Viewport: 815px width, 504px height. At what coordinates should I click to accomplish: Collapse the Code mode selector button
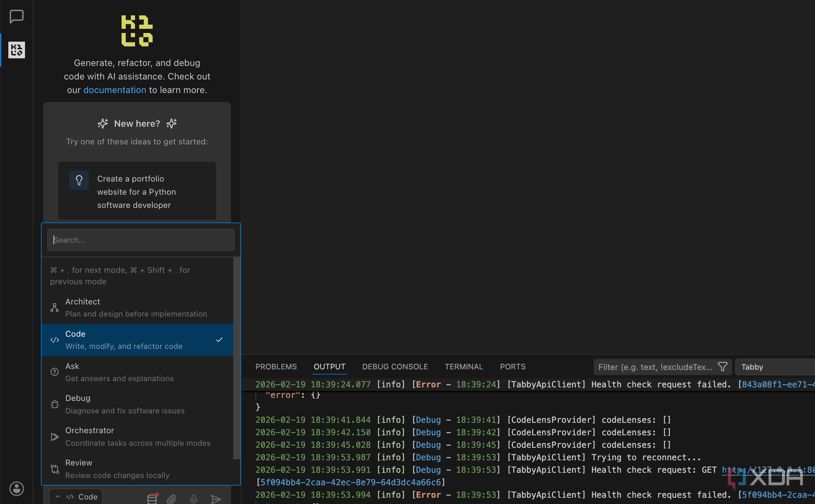[76, 497]
